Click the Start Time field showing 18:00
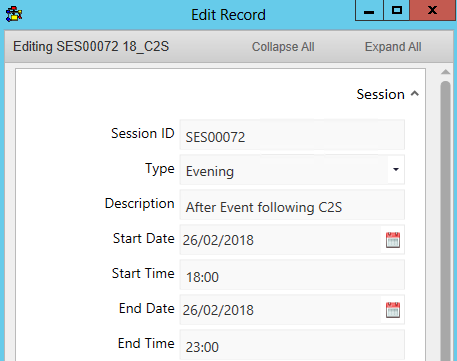The height and width of the screenshot is (361, 457). [292, 275]
